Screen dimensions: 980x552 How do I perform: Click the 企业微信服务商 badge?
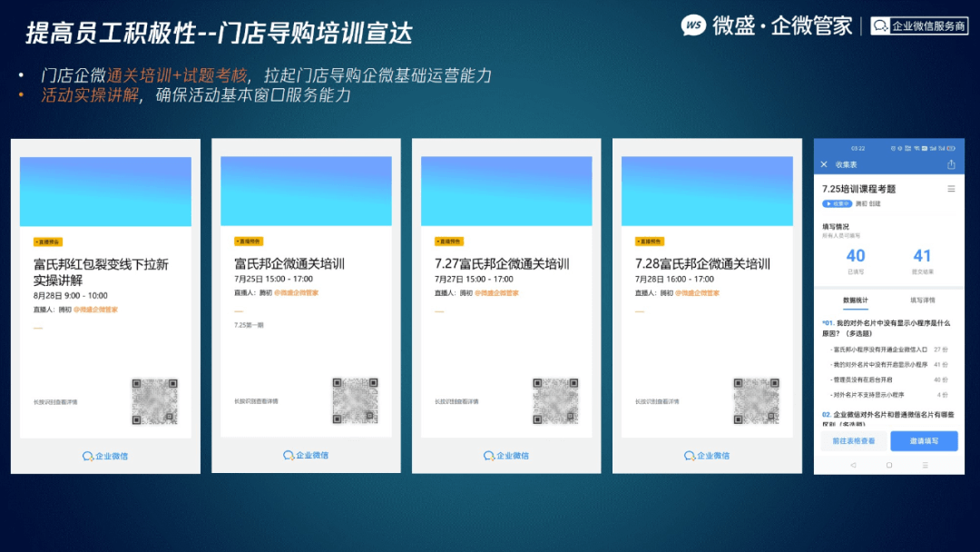click(918, 25)
